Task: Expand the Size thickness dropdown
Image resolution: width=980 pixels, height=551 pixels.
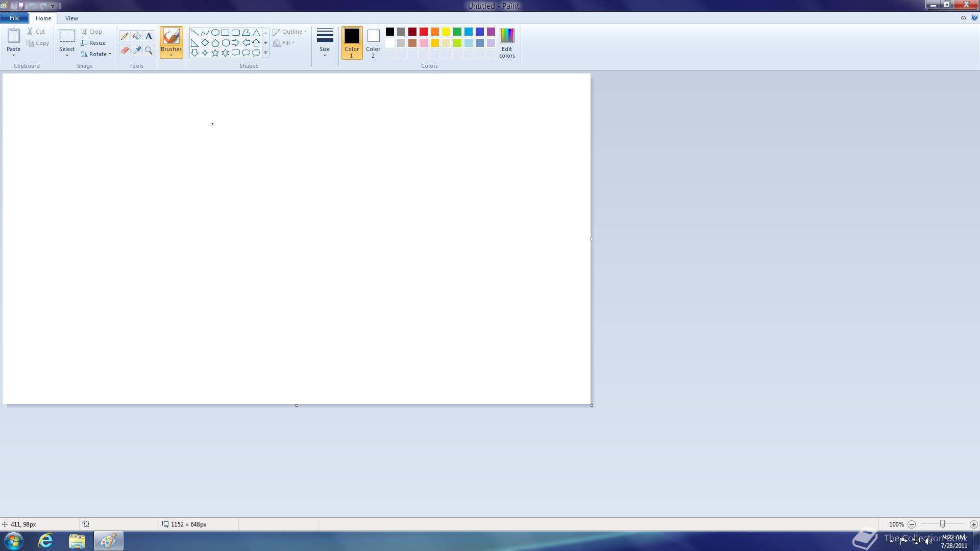Action: (x=325, y=43)
